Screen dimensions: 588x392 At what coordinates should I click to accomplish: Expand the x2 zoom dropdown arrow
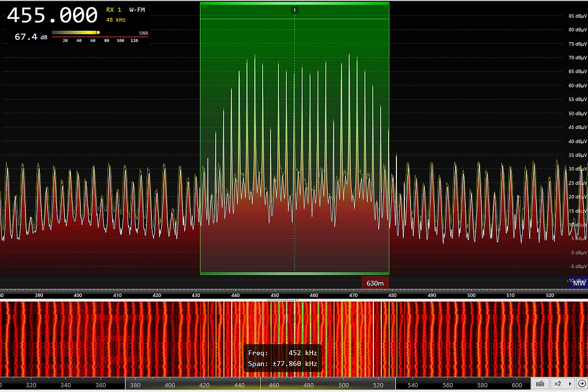pyautogui.click(x=570, y=383)
